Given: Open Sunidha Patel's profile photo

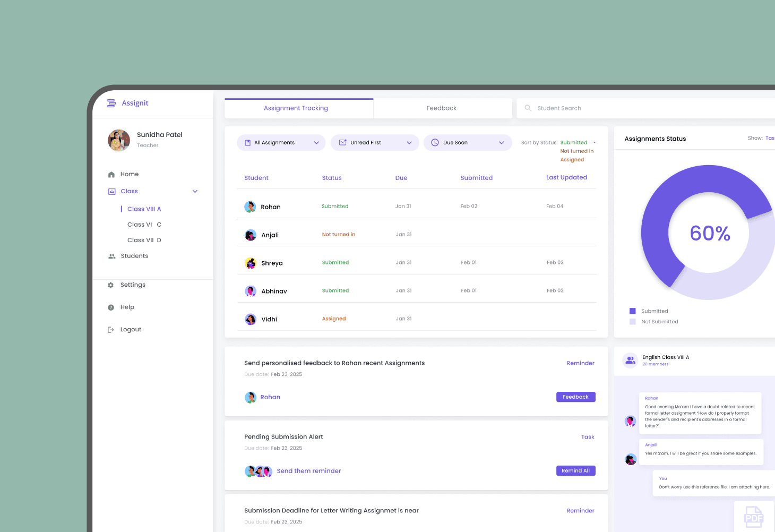Looking at the screenshot, I should click(x=119, y=140).
